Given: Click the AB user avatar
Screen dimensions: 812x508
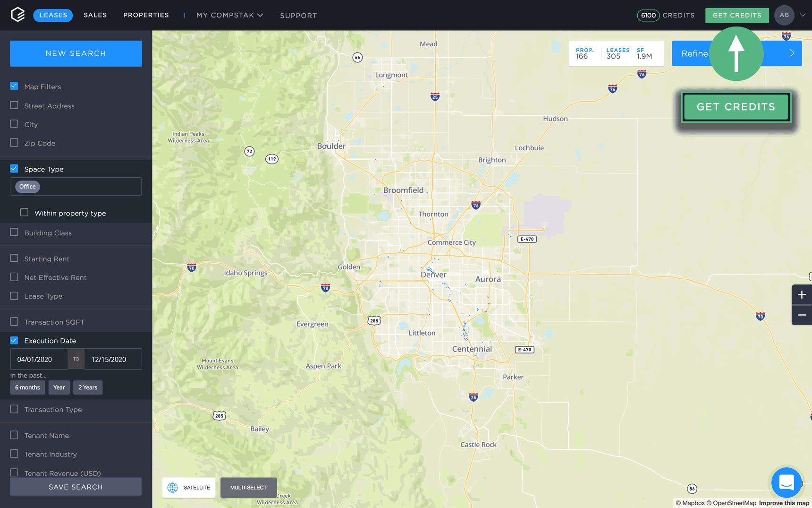Looking at the screenshot, I should point(784,15).
